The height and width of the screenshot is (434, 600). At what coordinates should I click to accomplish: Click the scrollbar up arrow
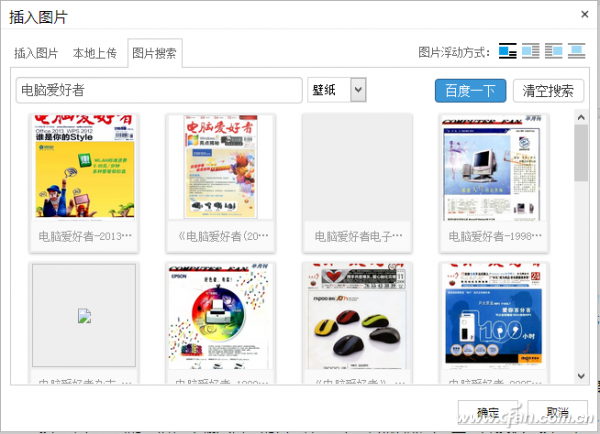point(581,117)
